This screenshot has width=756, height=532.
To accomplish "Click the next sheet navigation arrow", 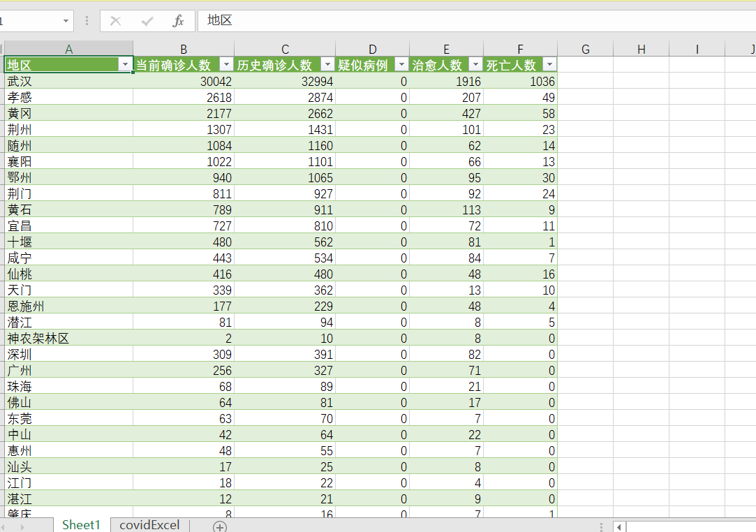I will coord(22,526).
